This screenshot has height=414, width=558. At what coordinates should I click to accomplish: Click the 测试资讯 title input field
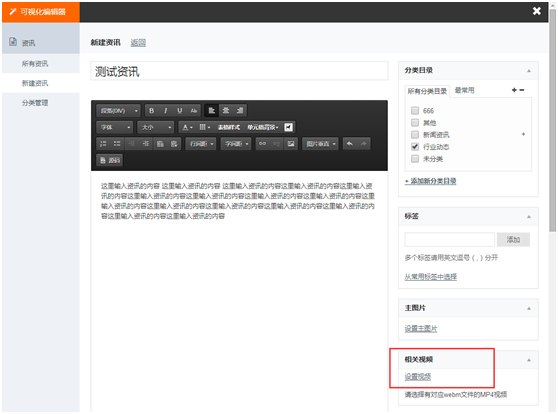[239, 71]
